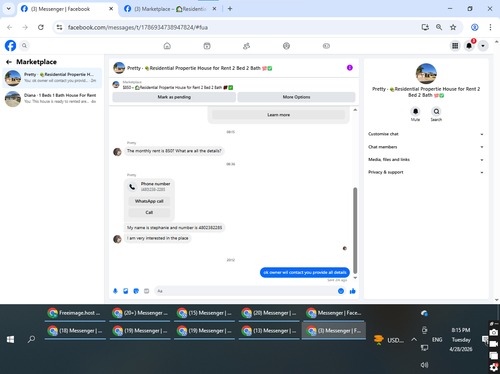Click the Aa message input field
500x374 pixels.
(246, 291)
